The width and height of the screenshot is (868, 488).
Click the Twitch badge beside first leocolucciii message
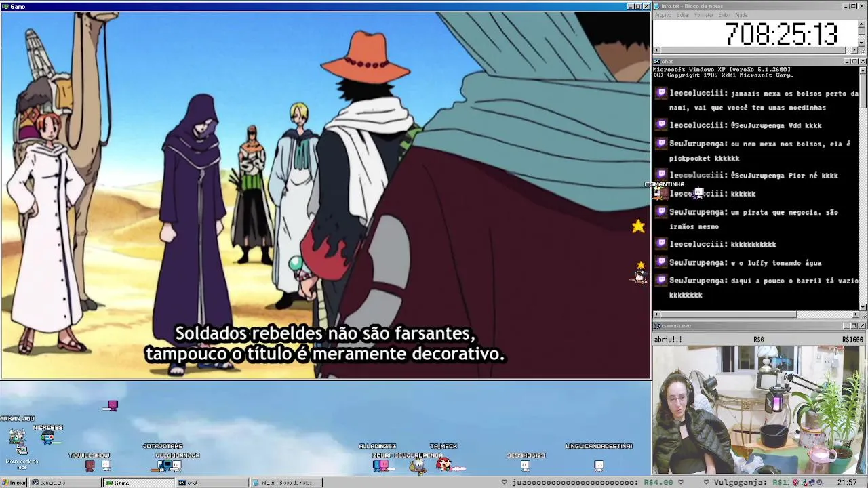click(661, 93)
